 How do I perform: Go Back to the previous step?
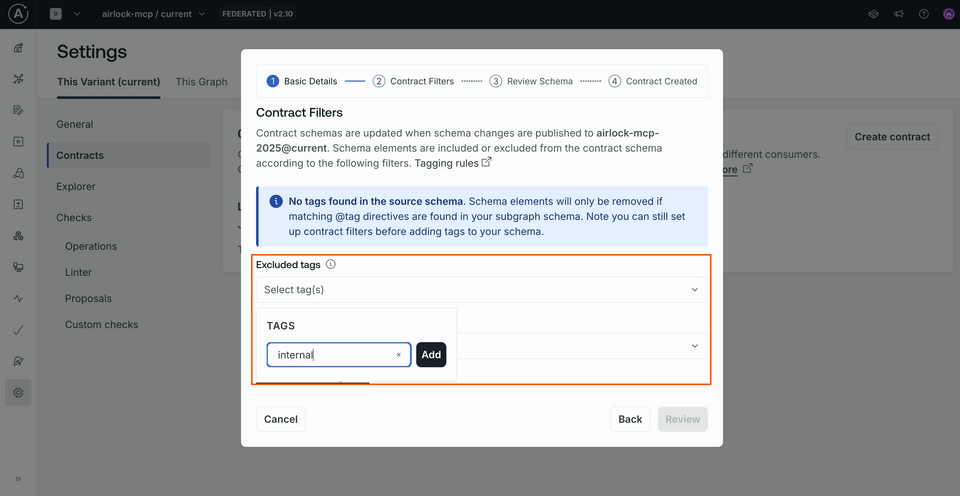pos(630,419)
